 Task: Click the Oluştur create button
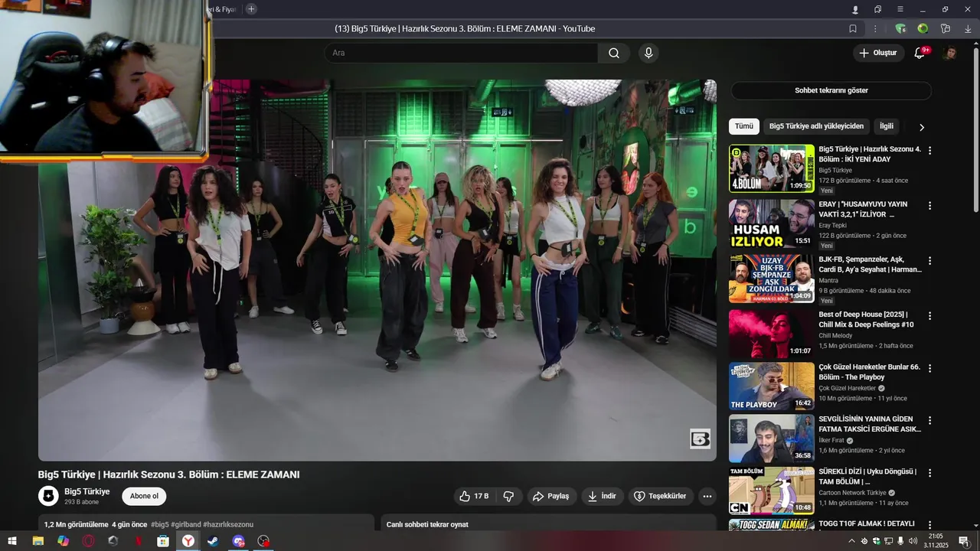point(878,53)
